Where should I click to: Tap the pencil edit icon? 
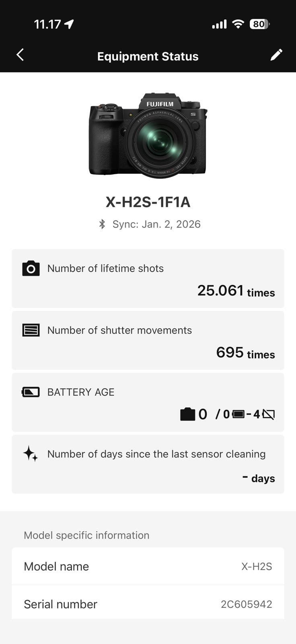pyautogui.click(x=276, y=55)
